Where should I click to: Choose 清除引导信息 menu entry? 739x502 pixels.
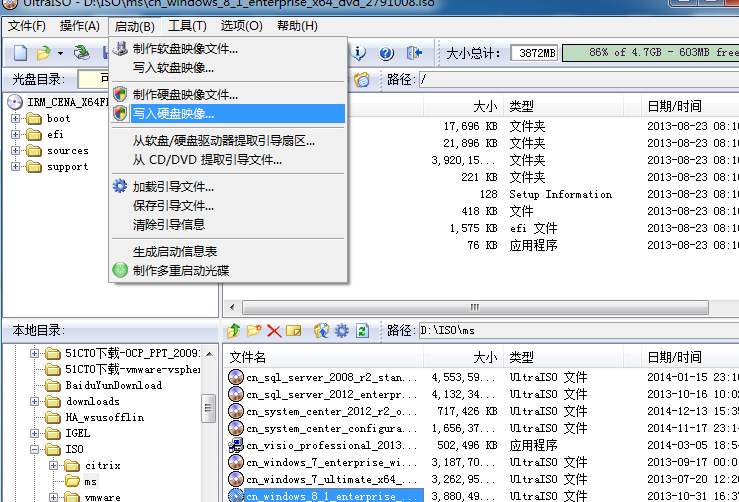pyautogui.click(x=229, y=224)
